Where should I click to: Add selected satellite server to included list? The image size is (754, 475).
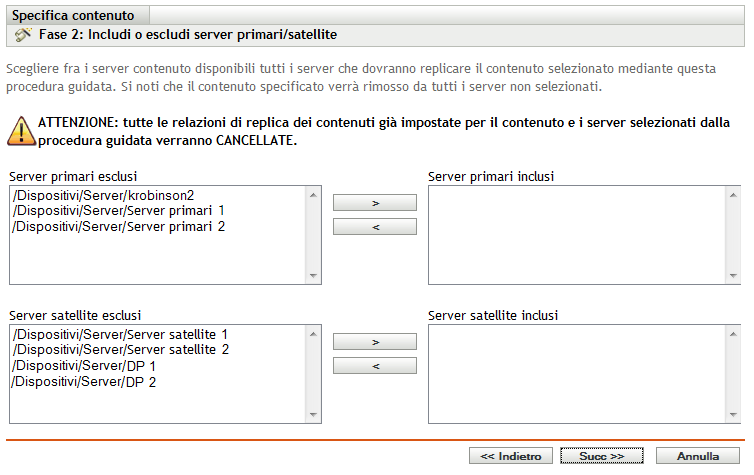point(375,341)
